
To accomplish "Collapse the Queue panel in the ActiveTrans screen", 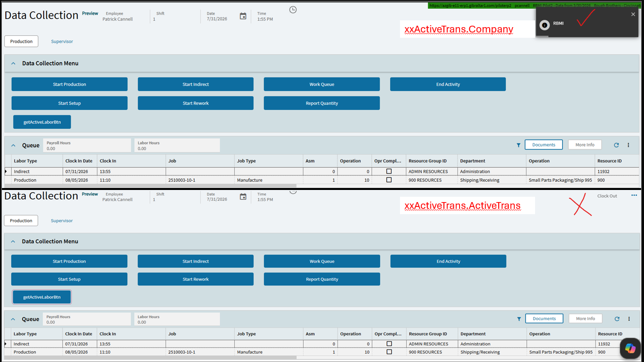I will click(x=13, y=319).
